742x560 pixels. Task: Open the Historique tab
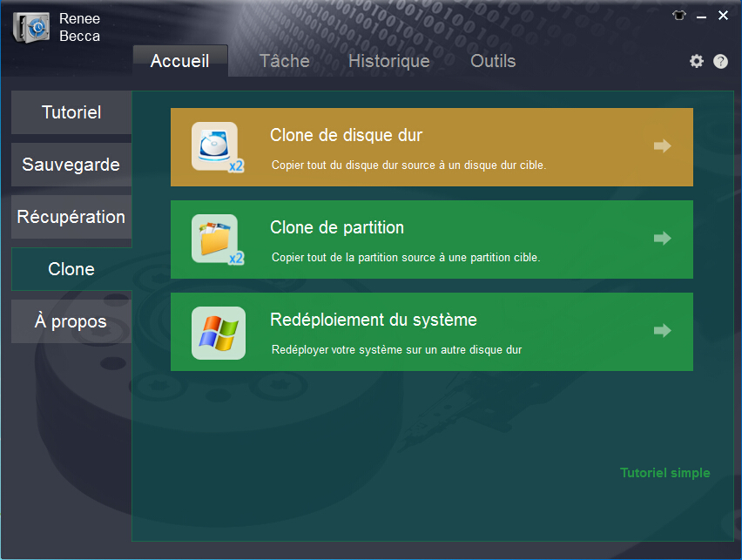[x=389, y=61]
